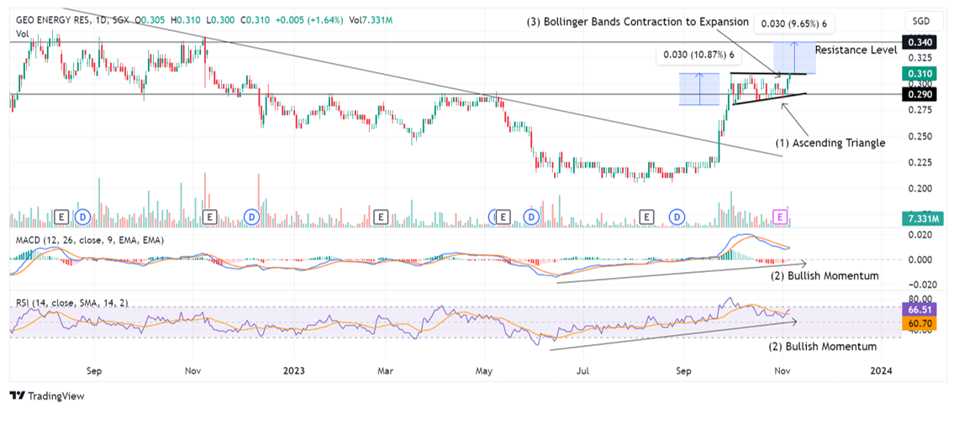Click the pink E earnings marker
The height and width of the screenshot is (424, 980).
(x=780, y=217)
